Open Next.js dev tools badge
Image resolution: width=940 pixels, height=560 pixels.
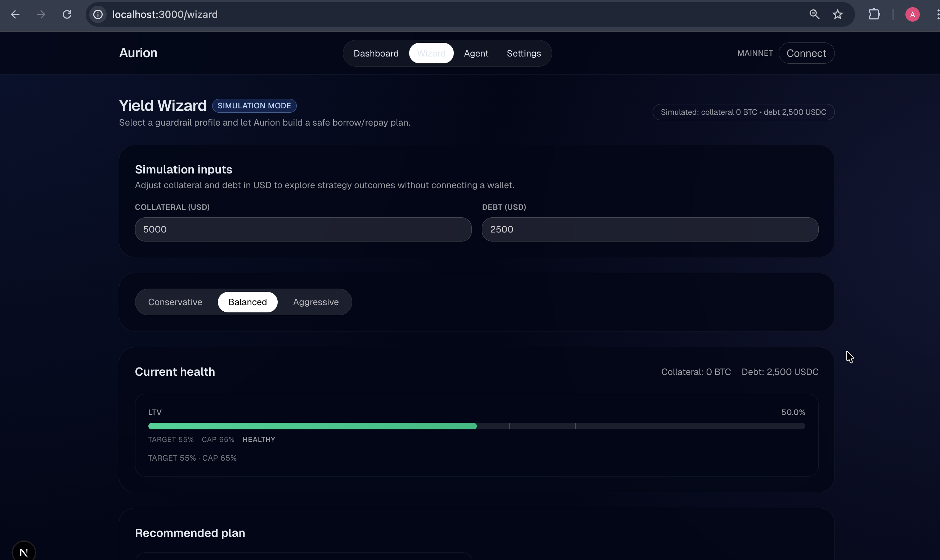coord(24,552)
